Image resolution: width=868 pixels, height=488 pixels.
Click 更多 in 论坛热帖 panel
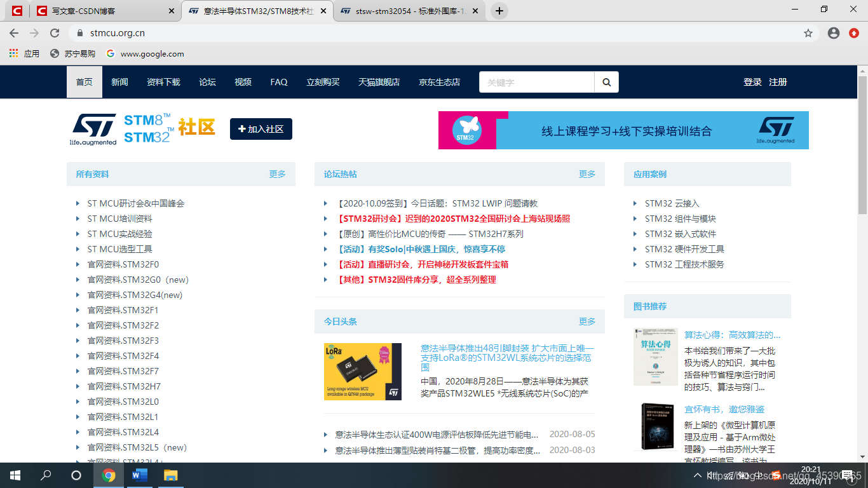[587, 174]
